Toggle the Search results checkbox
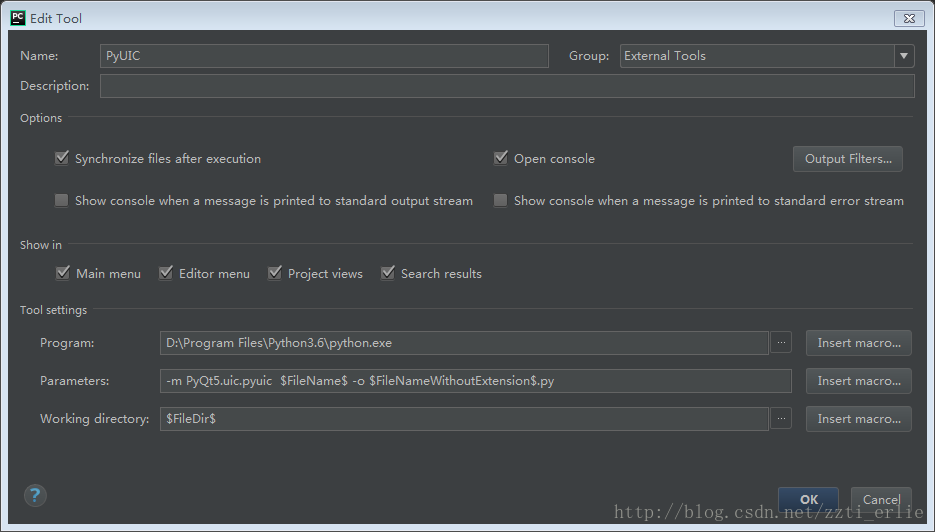 click(388, 273)
